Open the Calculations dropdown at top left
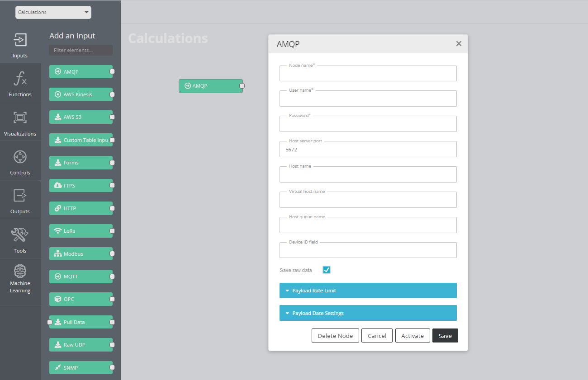588x380 pixels. 53,12
